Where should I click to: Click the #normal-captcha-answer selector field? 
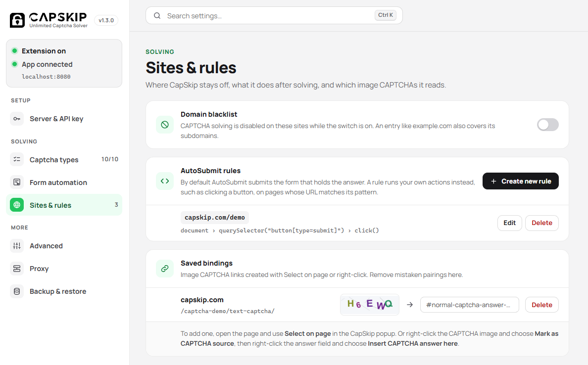click(470, 305)
